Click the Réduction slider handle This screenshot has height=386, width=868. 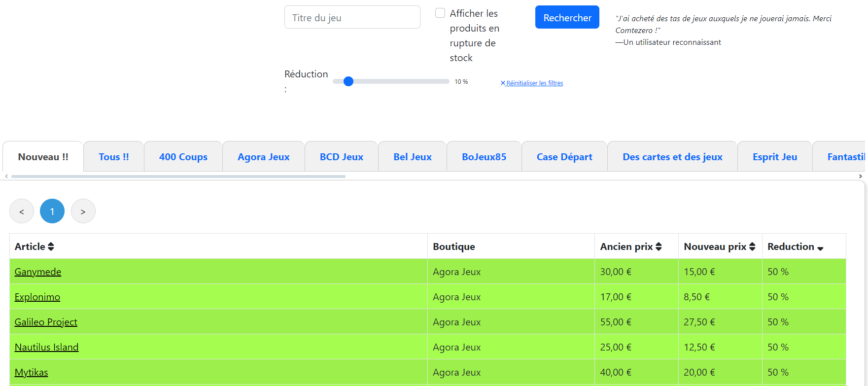348,81
